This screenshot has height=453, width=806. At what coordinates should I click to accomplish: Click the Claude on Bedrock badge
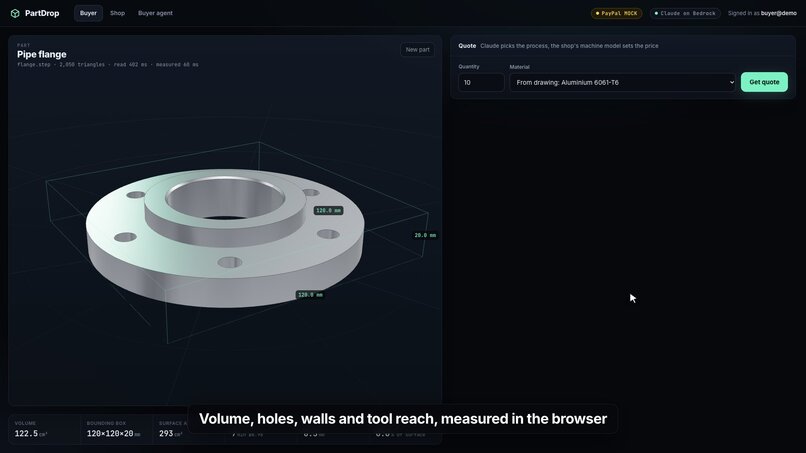pos(685,13)
